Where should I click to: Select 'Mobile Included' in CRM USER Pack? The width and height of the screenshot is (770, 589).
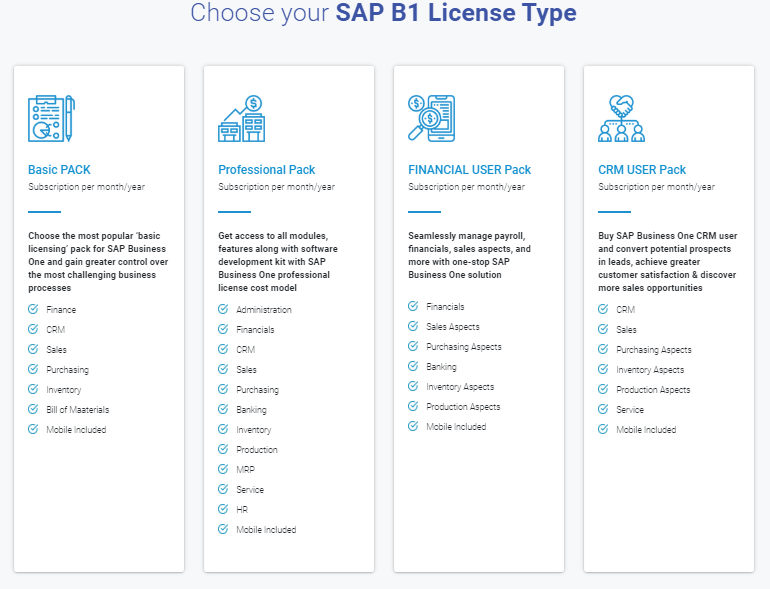point(646,430)
